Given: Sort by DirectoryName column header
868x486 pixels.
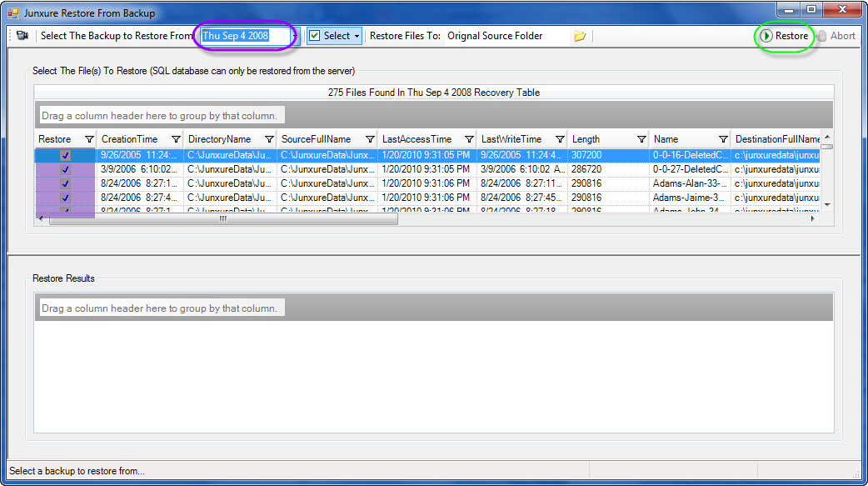Looking at the screenshot, I should point(219,139).
